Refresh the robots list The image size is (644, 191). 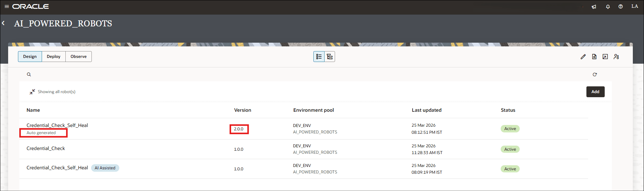pyautogui.click(x=595, y=75)
